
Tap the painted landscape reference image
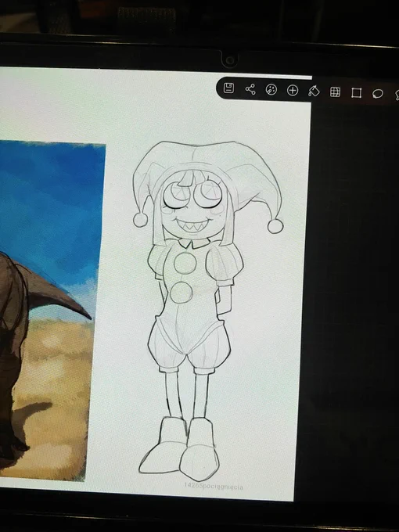pos(51,311)
